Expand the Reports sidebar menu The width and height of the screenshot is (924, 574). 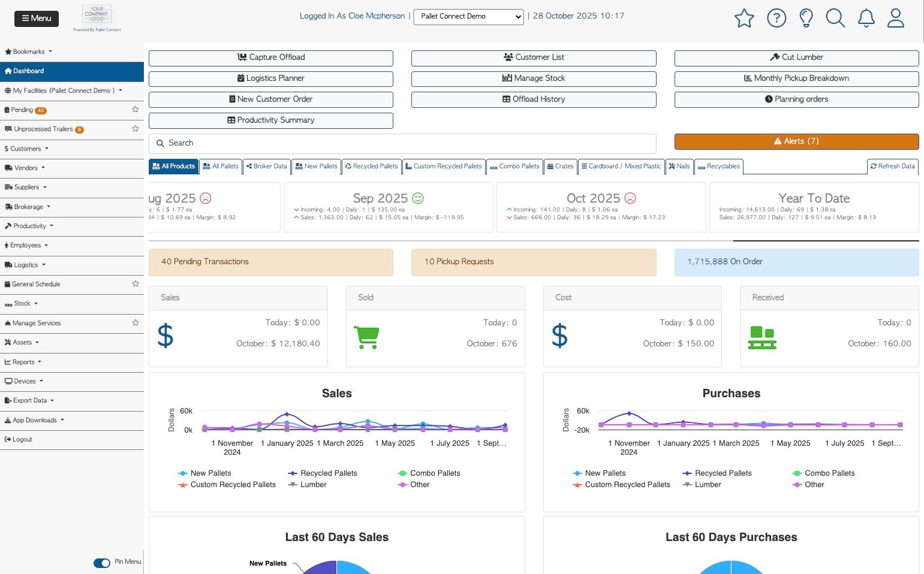tap(23, 362)
